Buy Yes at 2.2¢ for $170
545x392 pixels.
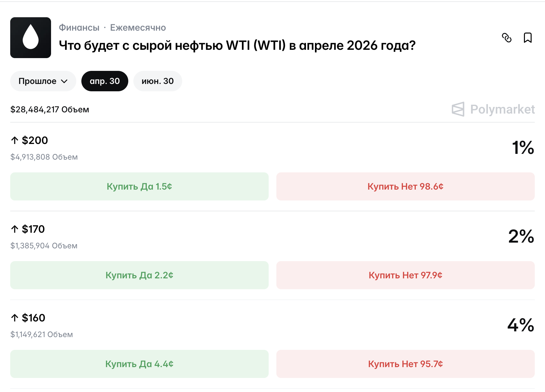point(139,275)
